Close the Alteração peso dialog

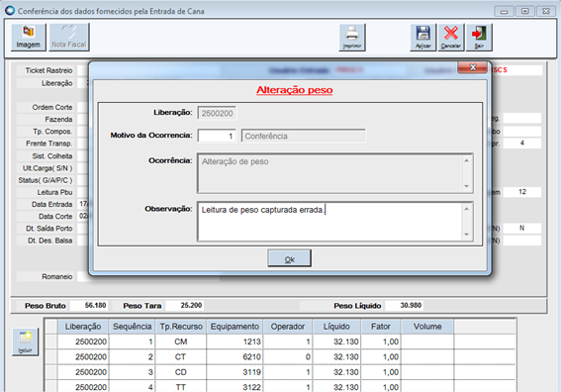(473, 67)
